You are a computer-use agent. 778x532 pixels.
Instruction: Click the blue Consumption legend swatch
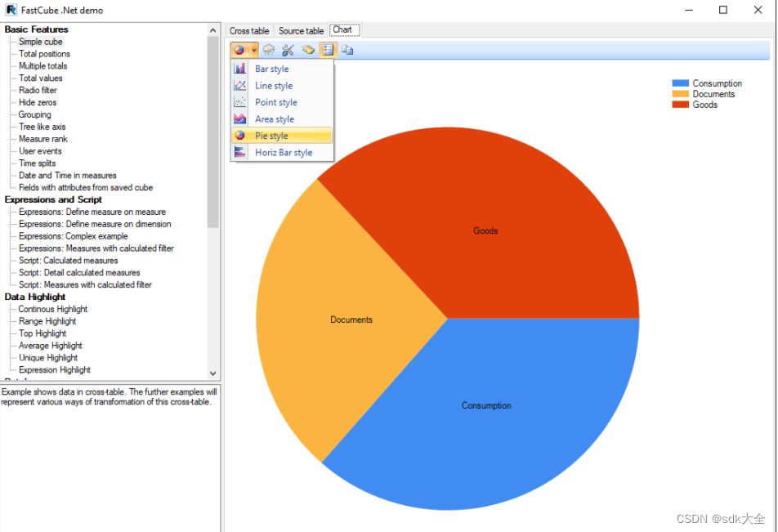[679, 83]
